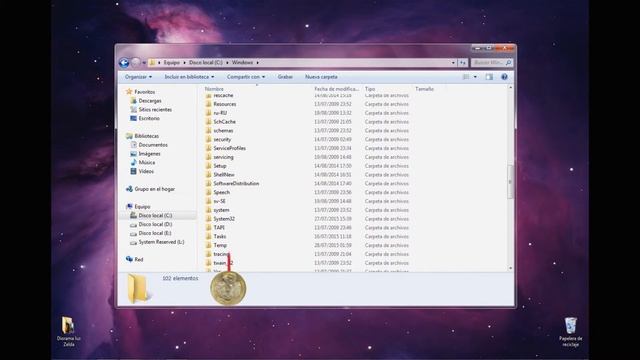Click the scrollbar up arrow

pos(510,88)
